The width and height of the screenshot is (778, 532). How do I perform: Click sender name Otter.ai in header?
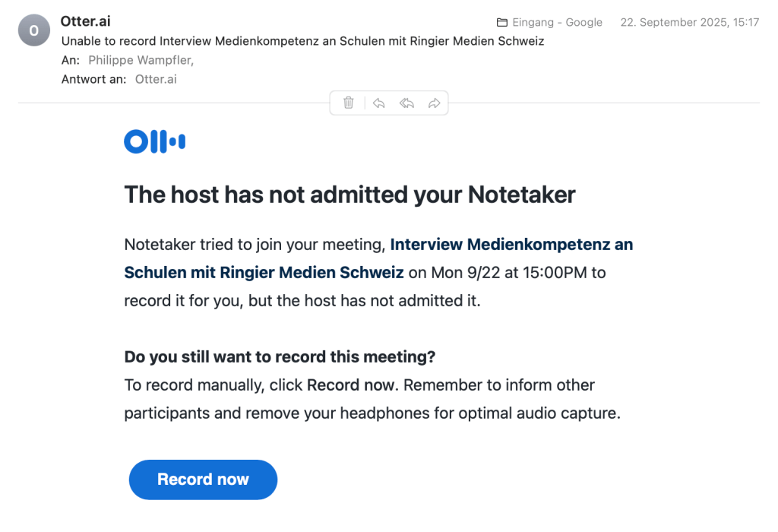pos(85,21)
